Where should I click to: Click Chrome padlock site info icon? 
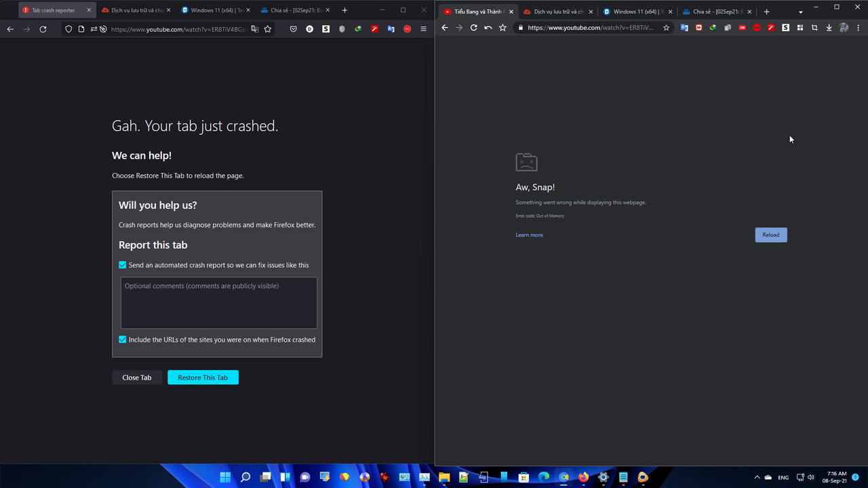click(521, 28)
